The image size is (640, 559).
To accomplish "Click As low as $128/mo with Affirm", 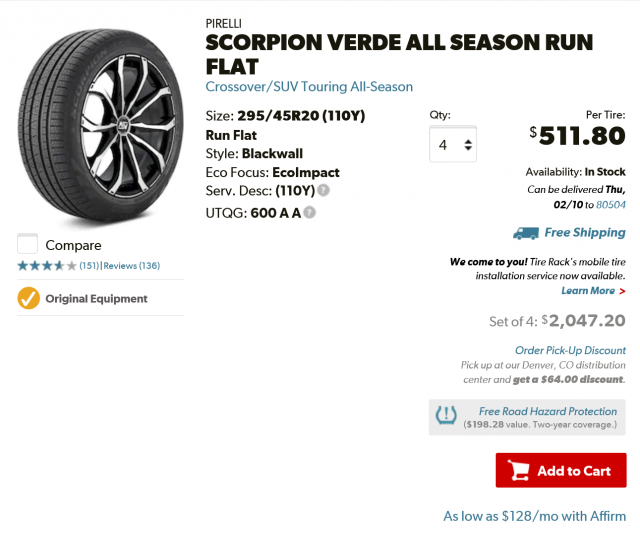I will 534,517.
